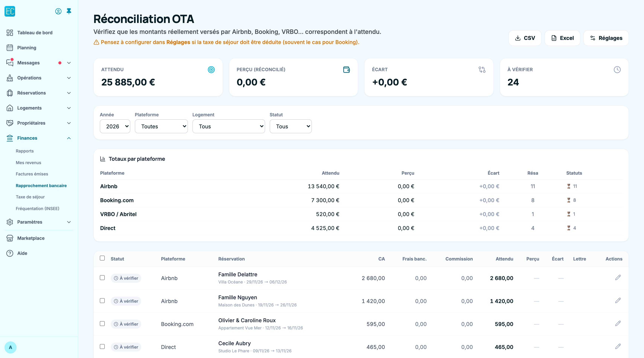Open the Année 2026 dropdown
Image resolution: width=644 pixels, height=358 pixels.
pos(115,126)
